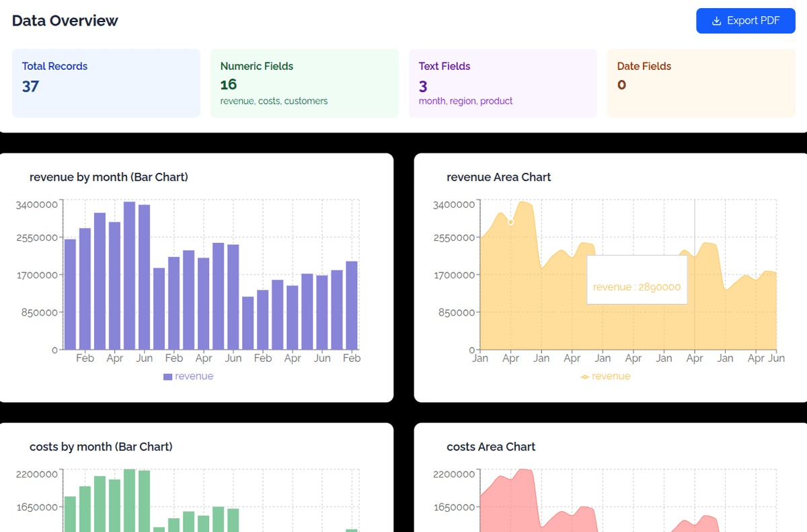Click the download icon in Export PDF

(x=716, y=21)
